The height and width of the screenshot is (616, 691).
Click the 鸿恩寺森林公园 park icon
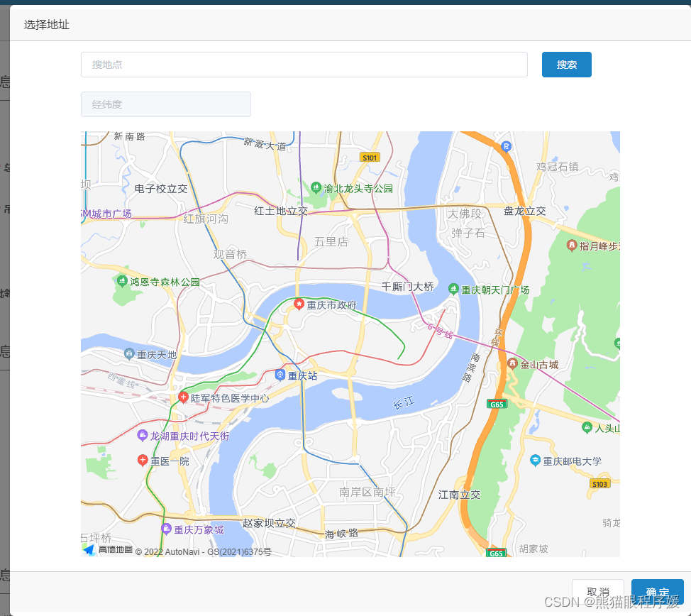tap(122, 280)
